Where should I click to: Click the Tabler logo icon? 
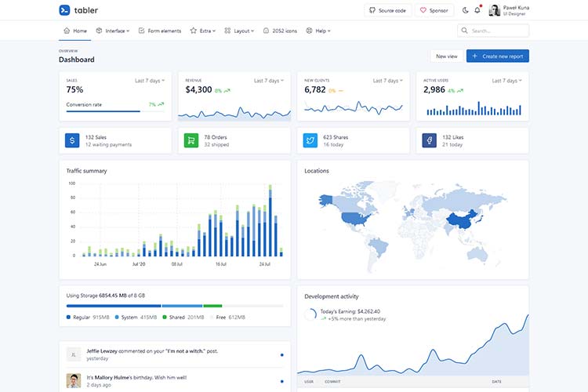tap(64, 10)
